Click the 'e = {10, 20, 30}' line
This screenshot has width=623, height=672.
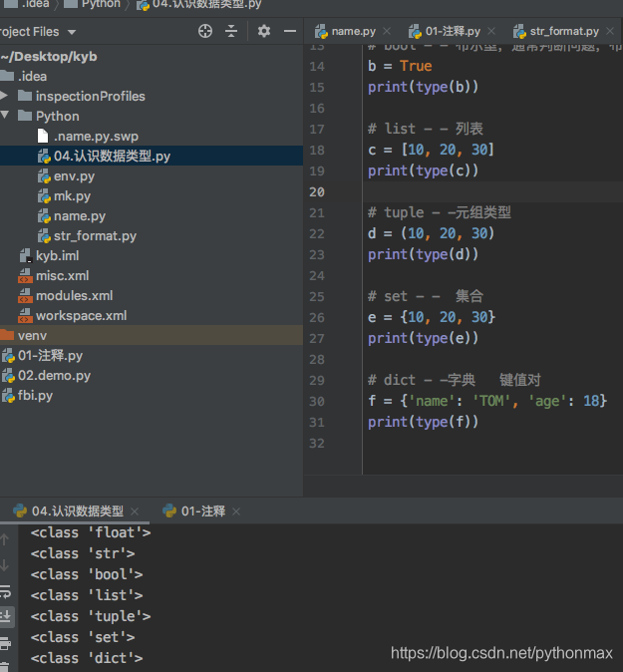(x=432, y=317)
